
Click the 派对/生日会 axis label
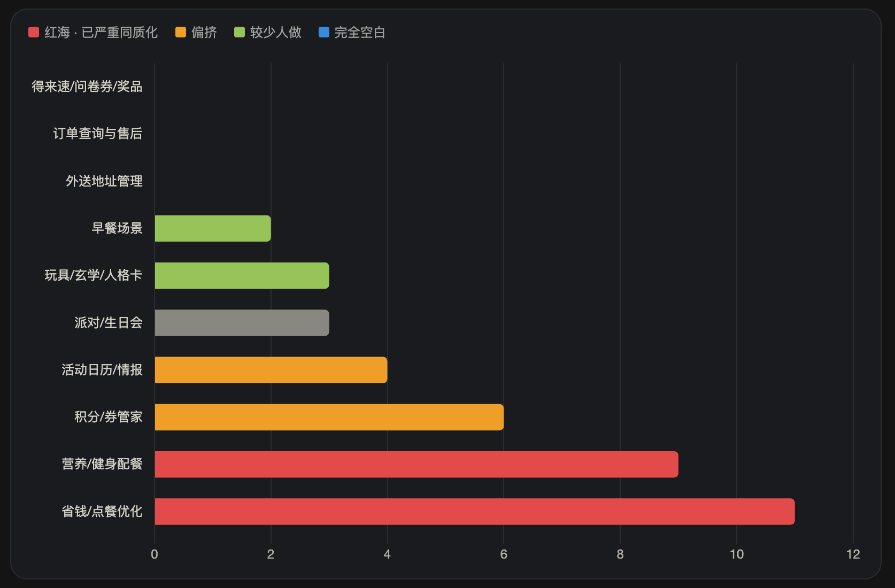click(x=109, y=323)
